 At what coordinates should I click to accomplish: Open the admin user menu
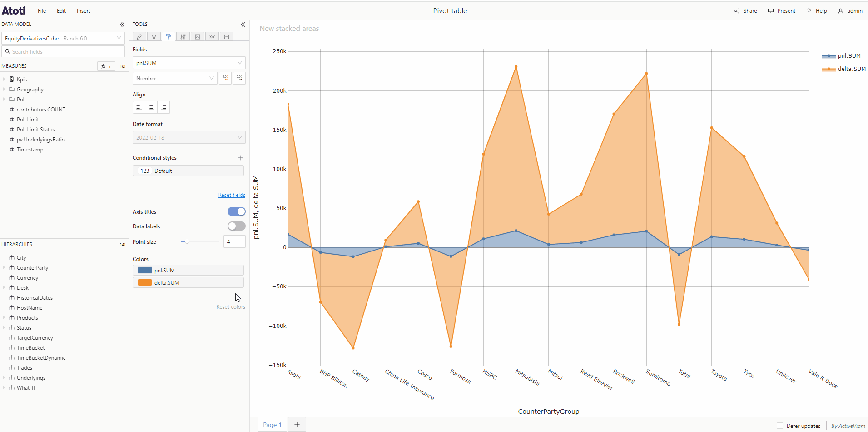coord(850,11)
